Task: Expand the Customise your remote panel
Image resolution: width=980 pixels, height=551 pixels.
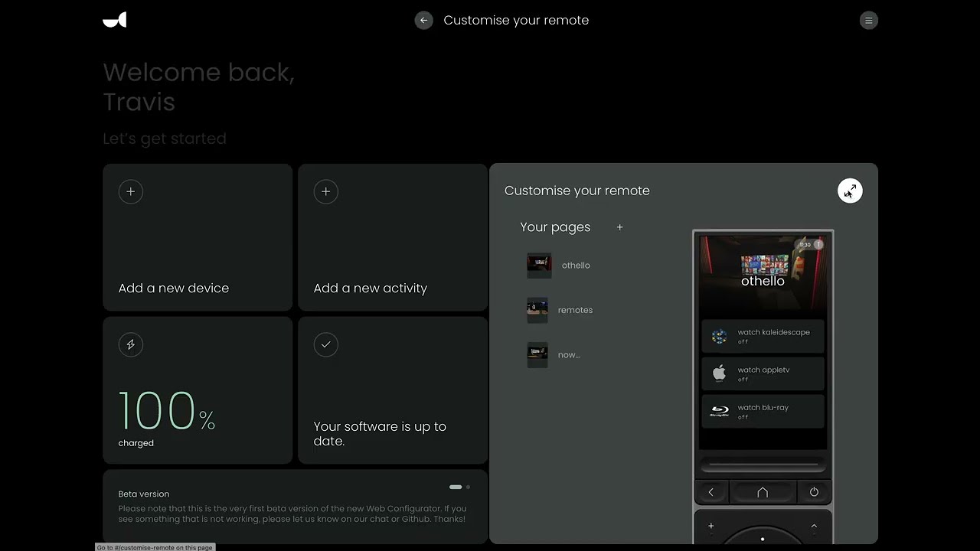Action: click(850, 191)
